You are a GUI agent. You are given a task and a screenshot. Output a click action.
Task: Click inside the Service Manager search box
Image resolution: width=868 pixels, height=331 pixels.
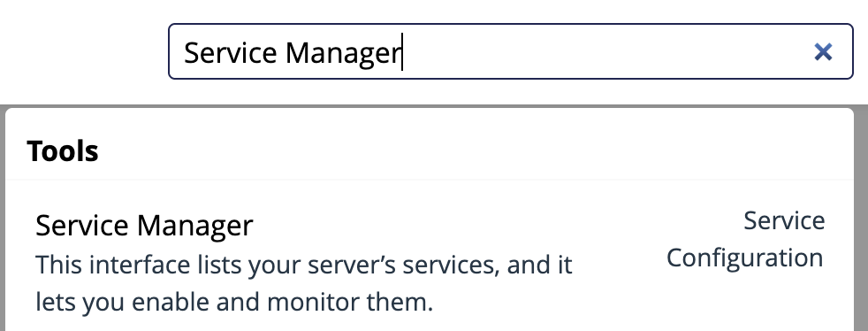[510, 51]
